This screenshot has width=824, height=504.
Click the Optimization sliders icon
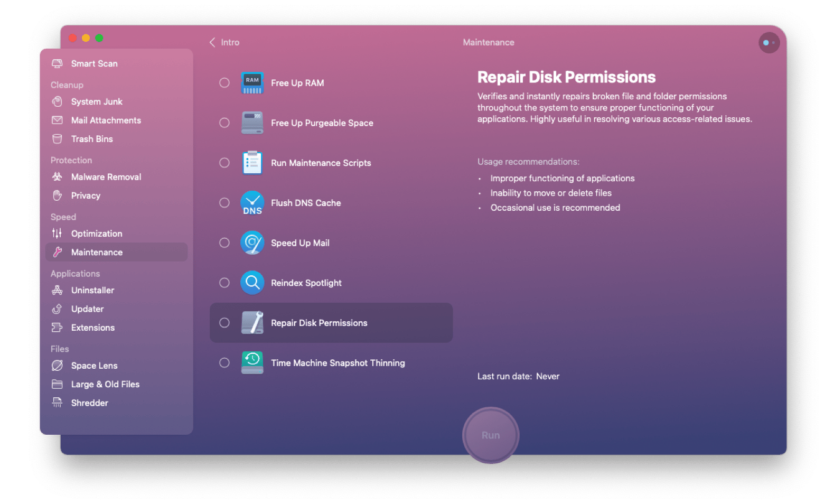coord(57,234)
